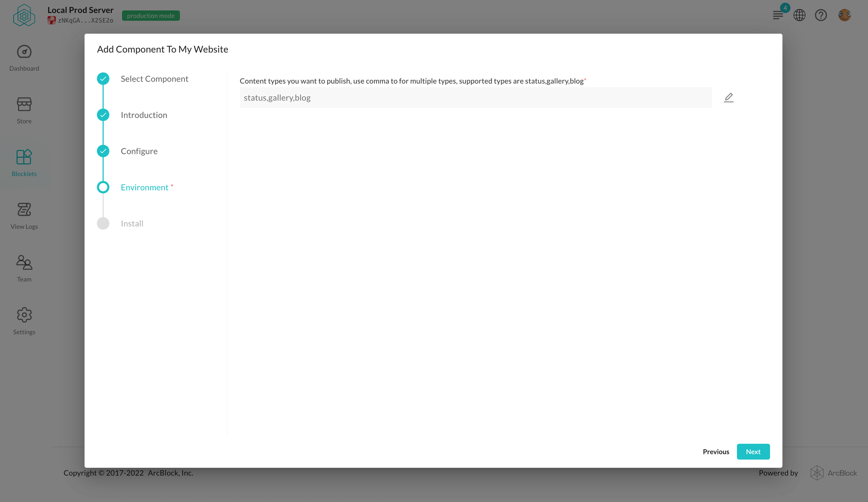Viewport: 868px width, 502px height.
Task: Click the Select Component step circle
Action: 103,78
